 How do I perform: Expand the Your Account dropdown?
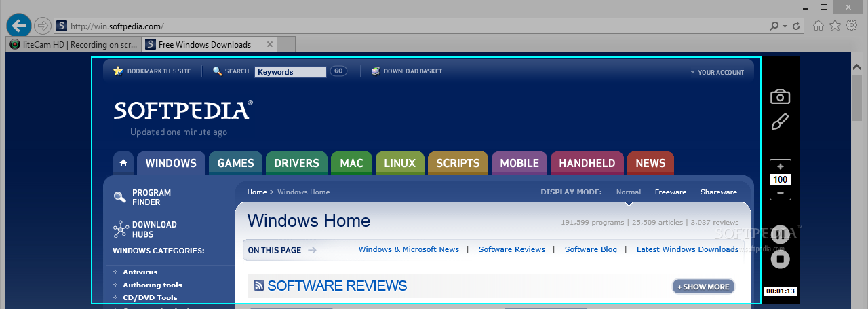717,72
